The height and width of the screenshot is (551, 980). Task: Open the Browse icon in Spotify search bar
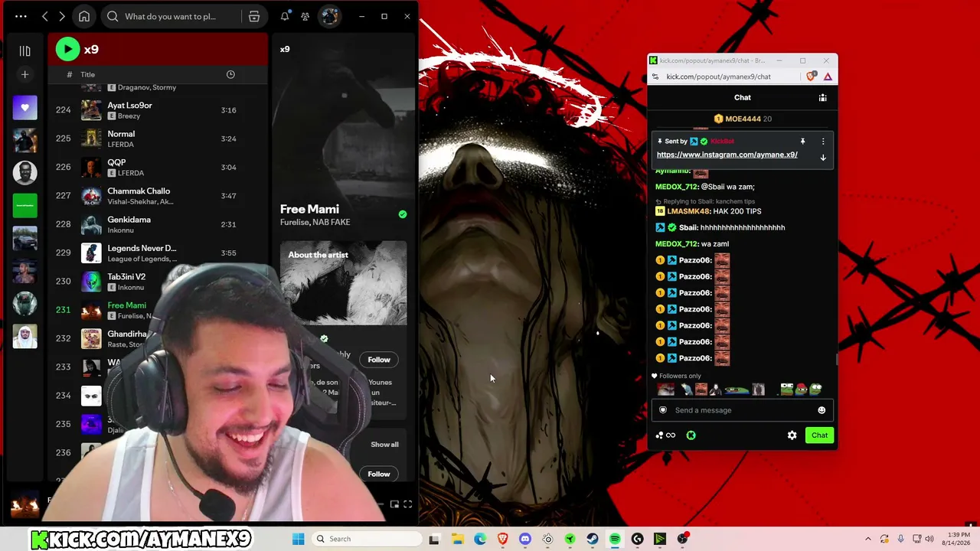(x=254, y=16)
